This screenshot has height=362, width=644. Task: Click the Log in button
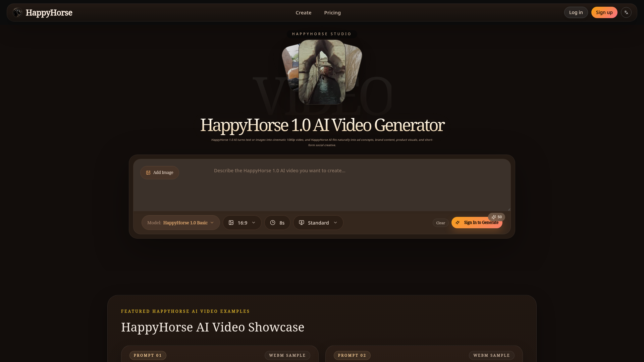click(x=576, y=12)
